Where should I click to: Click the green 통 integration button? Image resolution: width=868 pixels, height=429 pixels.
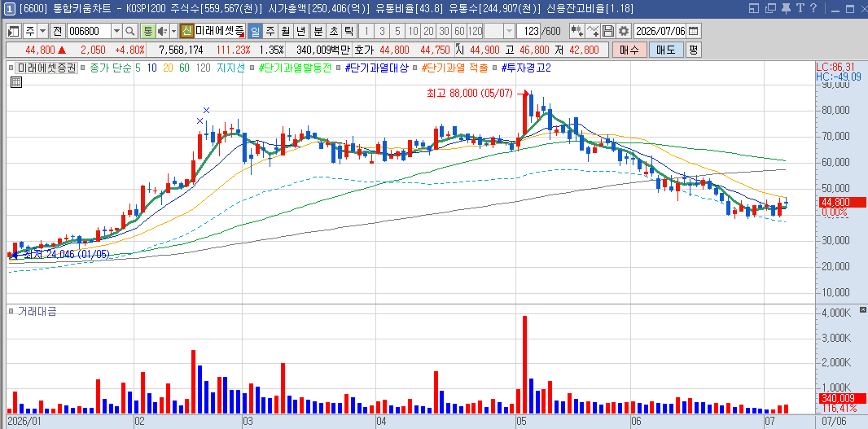coord(148,31)
